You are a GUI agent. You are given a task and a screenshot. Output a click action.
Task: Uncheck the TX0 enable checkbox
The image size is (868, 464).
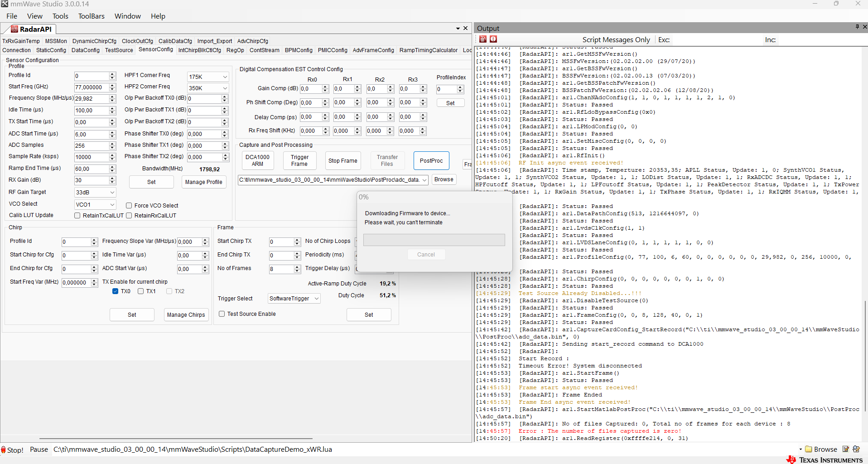[x=115, y=291]
